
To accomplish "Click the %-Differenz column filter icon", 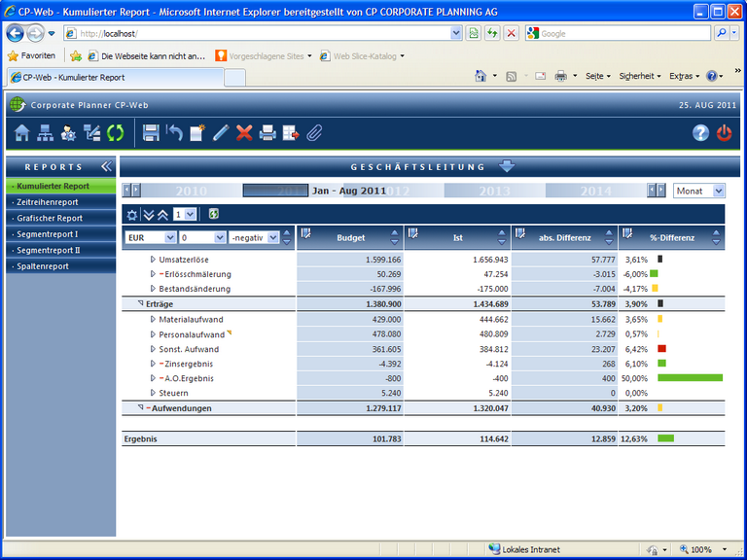I will pos(627,233).
